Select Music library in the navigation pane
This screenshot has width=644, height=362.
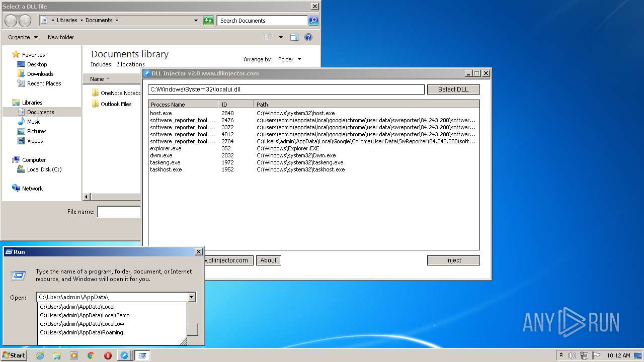pyautogui.click(x=34, y=122)
